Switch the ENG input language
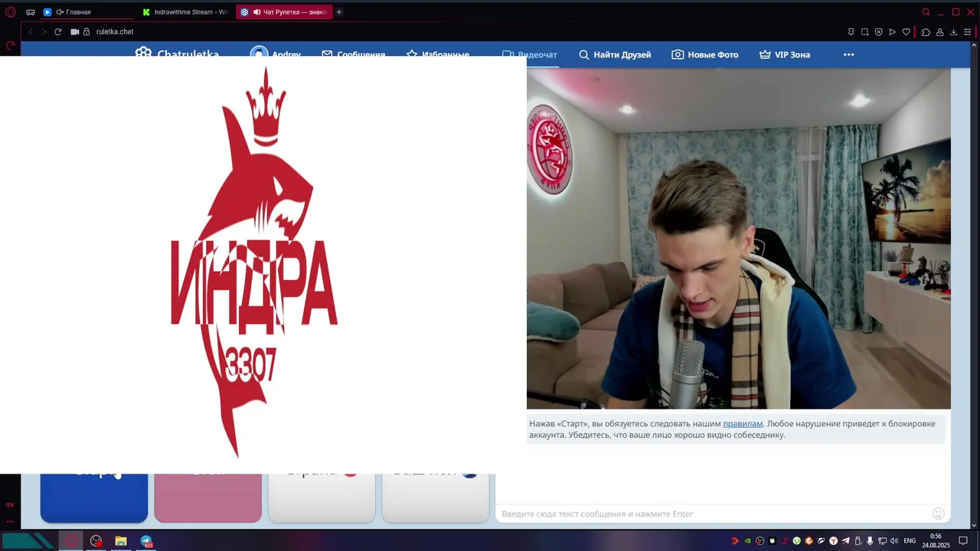The image size is (980, 551). [x=910, y=541]
